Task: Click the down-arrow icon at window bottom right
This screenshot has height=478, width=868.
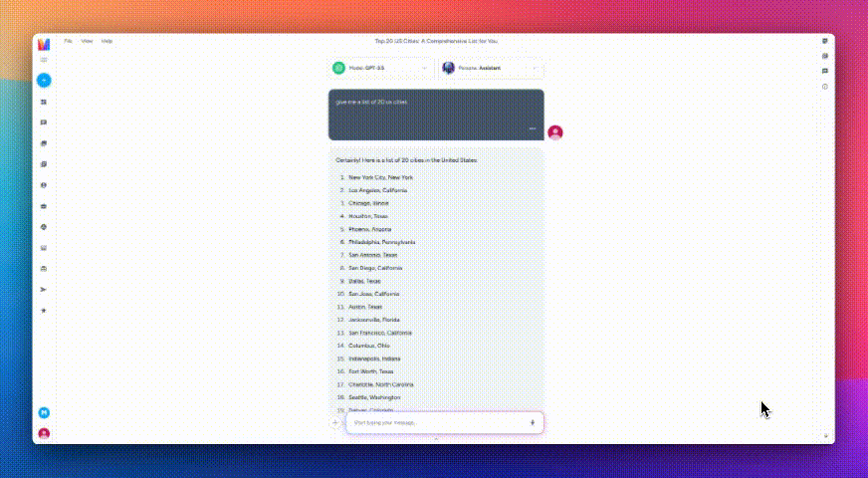Action: tap(825, 436)
